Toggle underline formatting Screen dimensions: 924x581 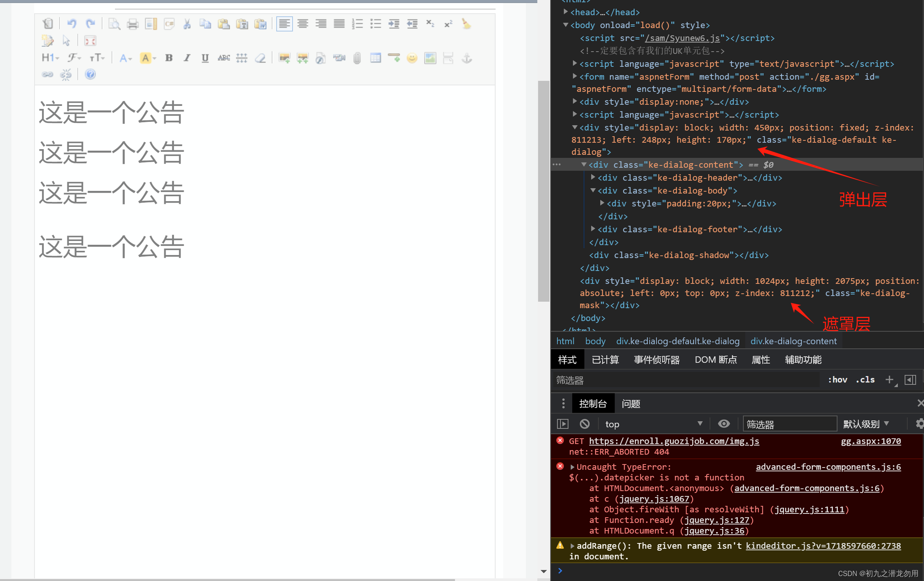click(205, 58)
